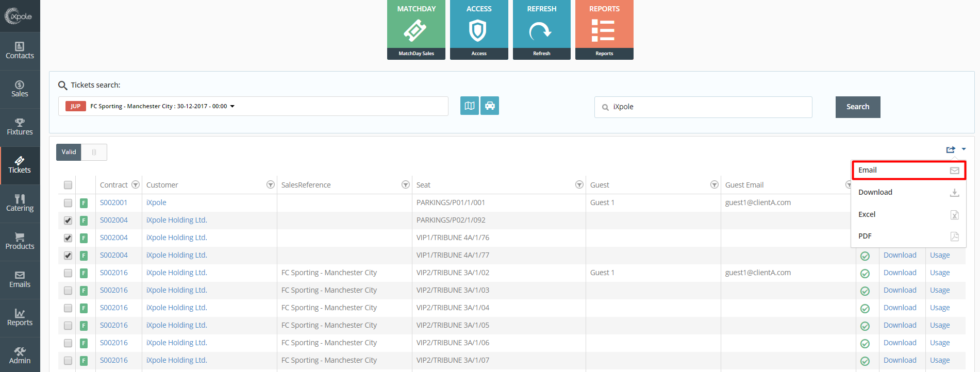Click Usage for seat VIP2/TRIBUNE 3A/1/02
The image size is (980, 372).
pyautogui.click(x=940, y=273)
